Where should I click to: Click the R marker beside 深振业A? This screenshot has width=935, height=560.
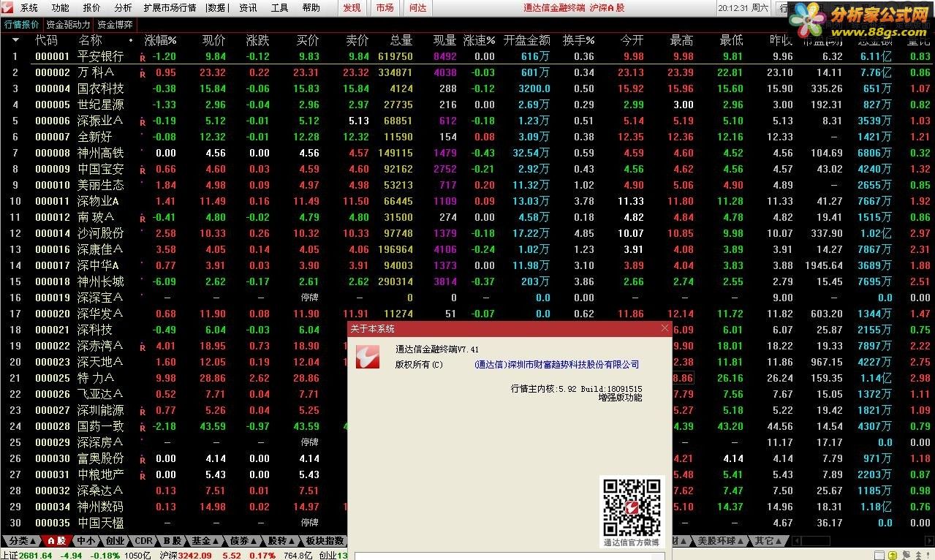point(143,121)
